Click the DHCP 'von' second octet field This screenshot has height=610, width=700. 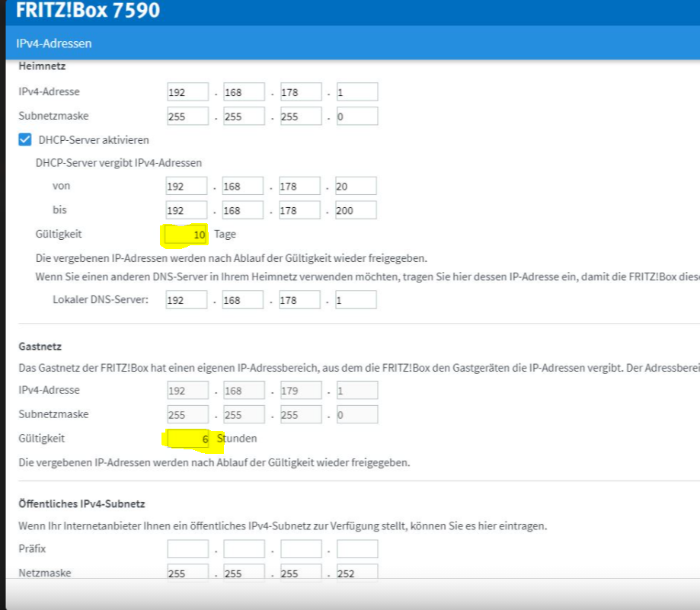tap(243, 186)
